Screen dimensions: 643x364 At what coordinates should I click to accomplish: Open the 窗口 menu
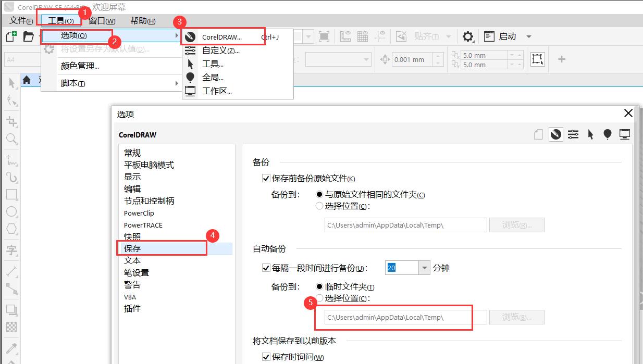(x=102, y=21)
